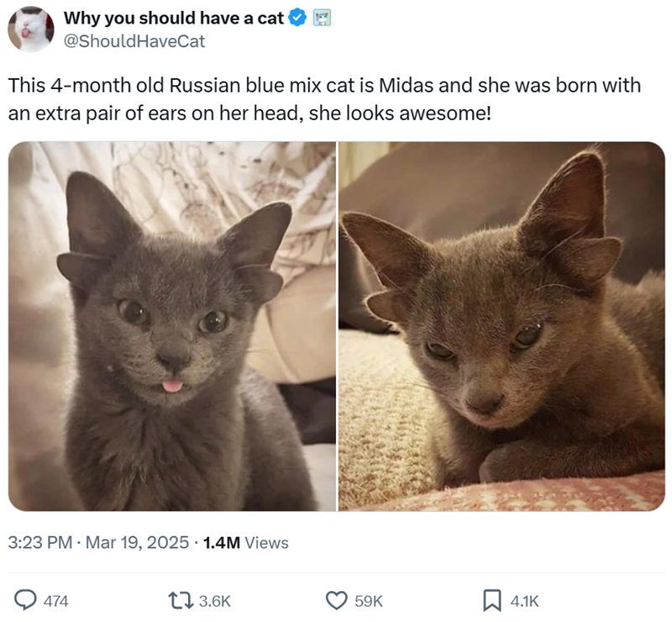Open the right photo of the kitten lying down

coord(501,326)
